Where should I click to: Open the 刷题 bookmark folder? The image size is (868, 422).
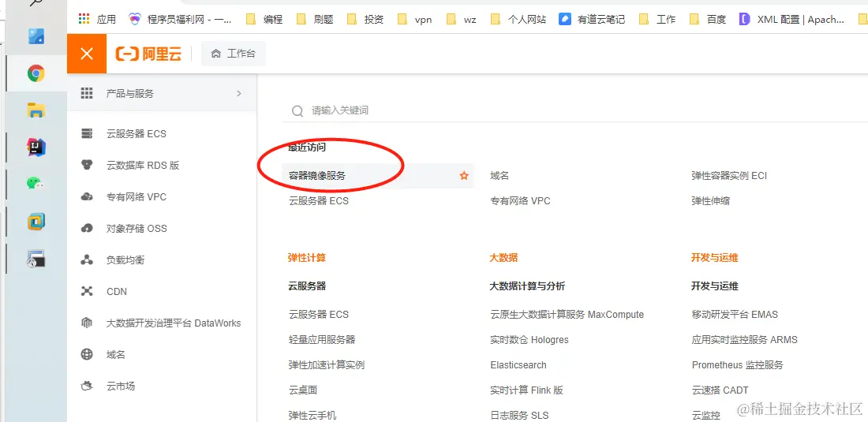click(315, 20)
